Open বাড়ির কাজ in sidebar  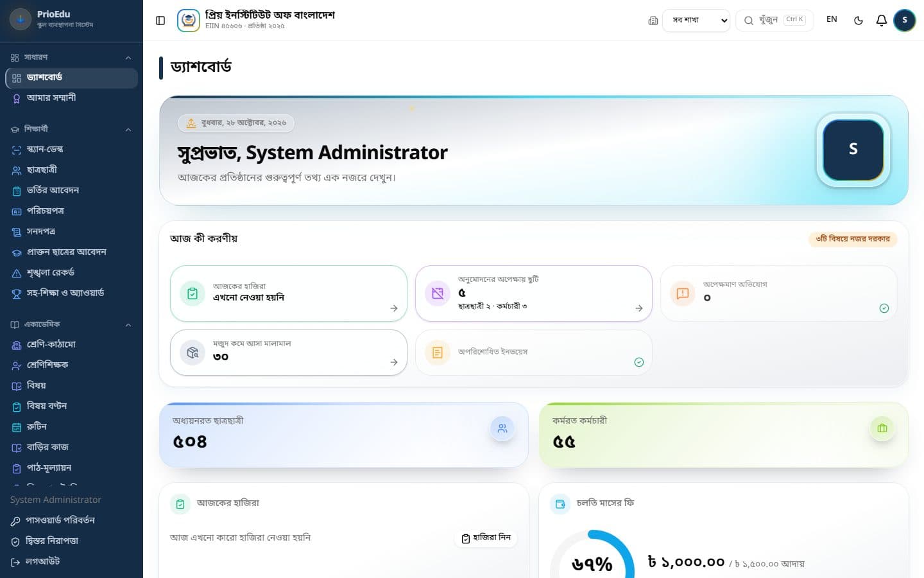[71, 448]
